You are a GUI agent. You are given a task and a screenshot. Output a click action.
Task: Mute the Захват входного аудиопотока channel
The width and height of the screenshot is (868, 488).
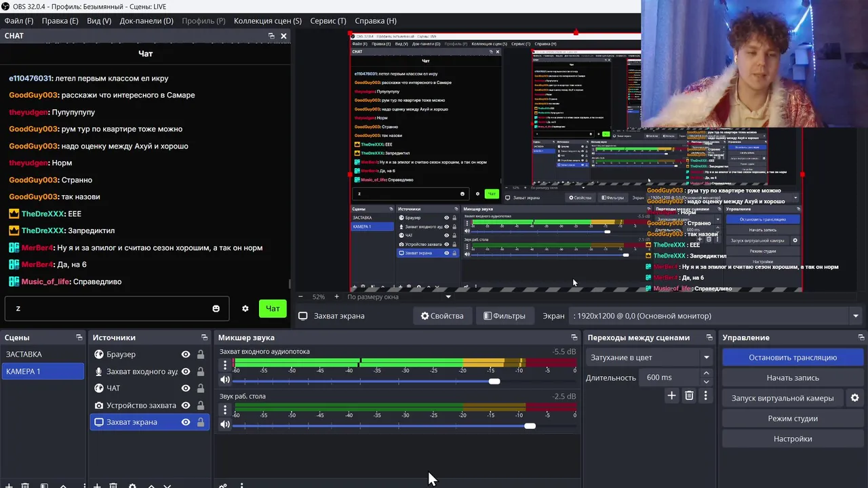pyautogui.click(x=225, y=380)
